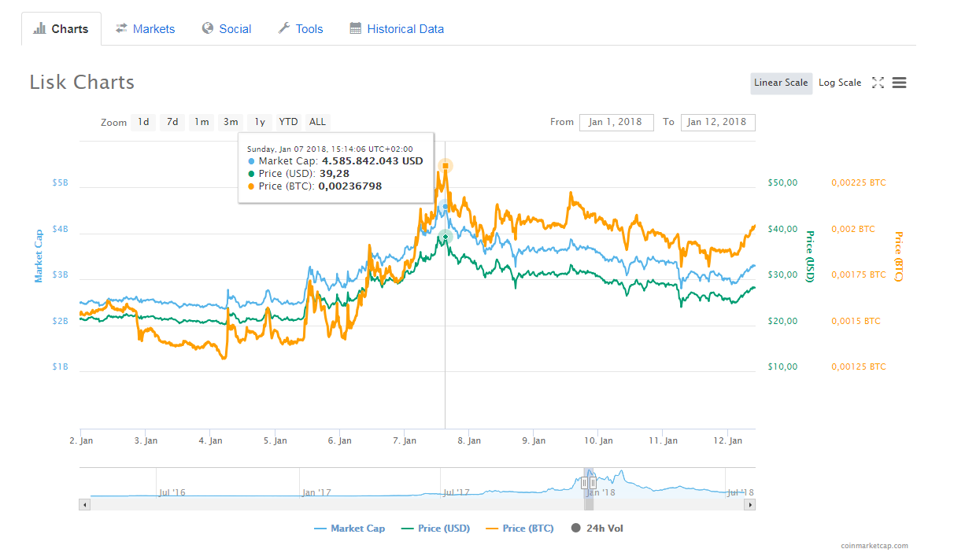Click the 7. Jan date axis label

[405, 440]
